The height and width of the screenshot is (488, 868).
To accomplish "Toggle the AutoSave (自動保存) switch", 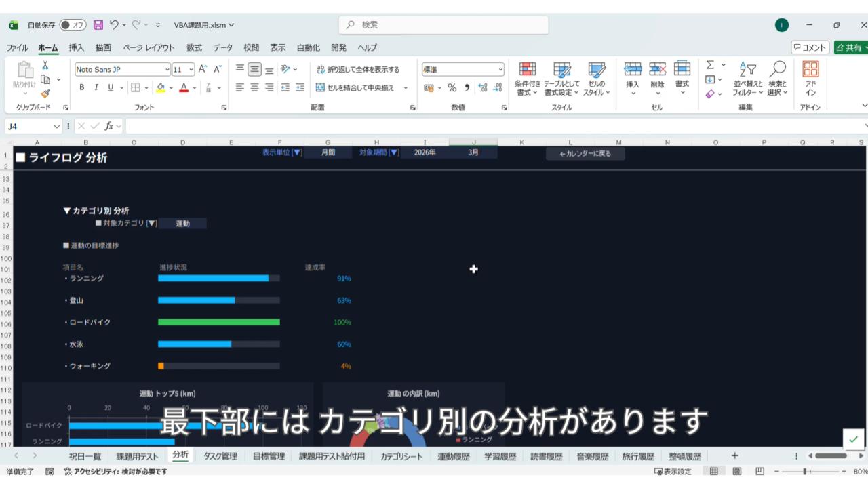I will pyautogui.click(x=73, y=25).
